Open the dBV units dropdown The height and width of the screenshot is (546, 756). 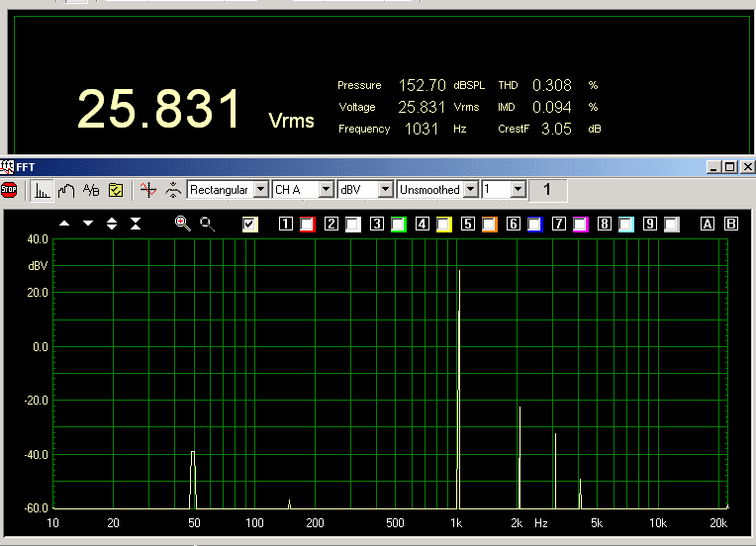click(385, 189)
